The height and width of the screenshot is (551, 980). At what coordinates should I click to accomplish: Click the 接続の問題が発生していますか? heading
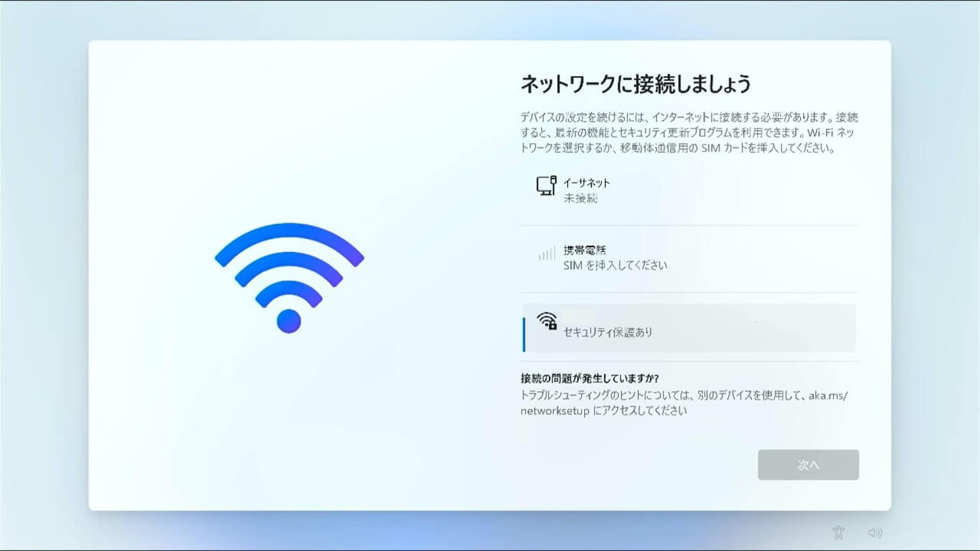point(590,379)
